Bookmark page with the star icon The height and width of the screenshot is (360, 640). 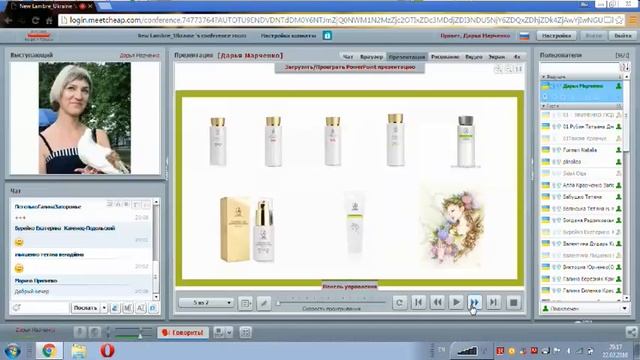(619, 20)
